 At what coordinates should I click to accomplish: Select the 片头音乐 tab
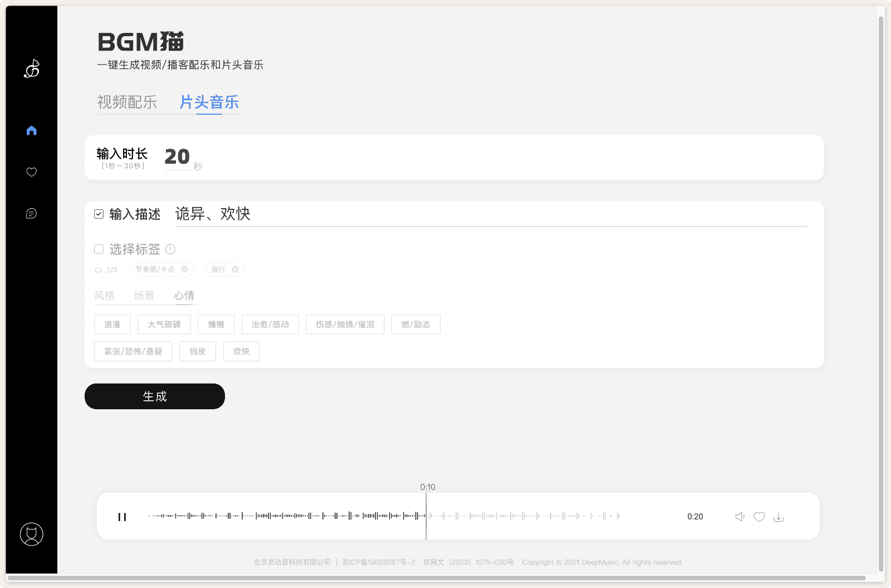(209, 102)
